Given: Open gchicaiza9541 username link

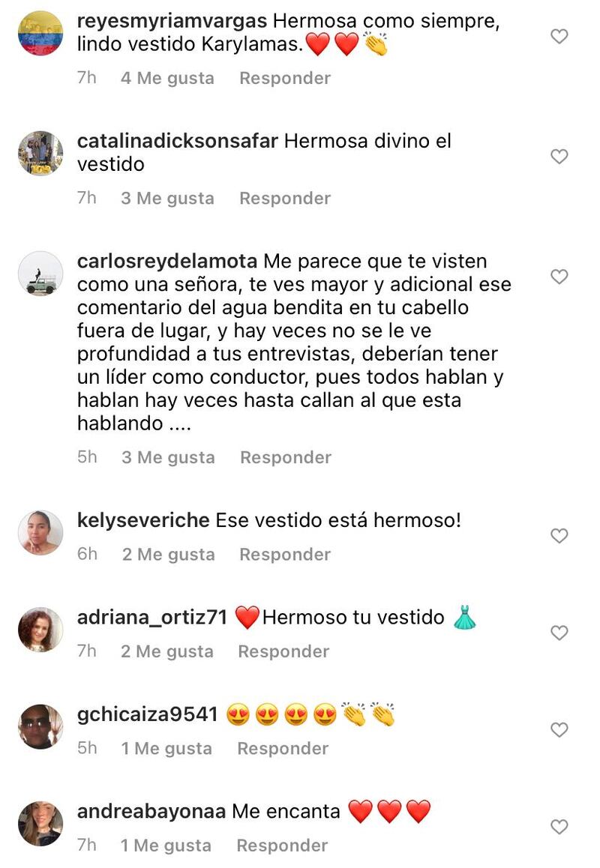Looking at the screenshot, I should click(147, 714).
